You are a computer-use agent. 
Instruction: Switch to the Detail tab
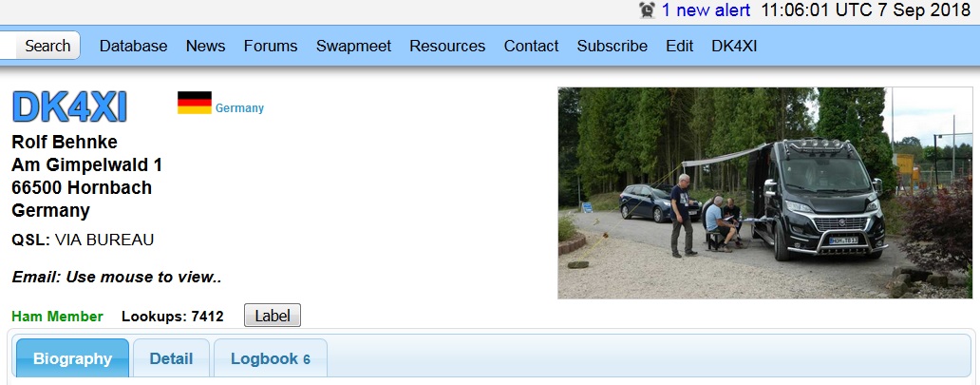click(171, 358)
